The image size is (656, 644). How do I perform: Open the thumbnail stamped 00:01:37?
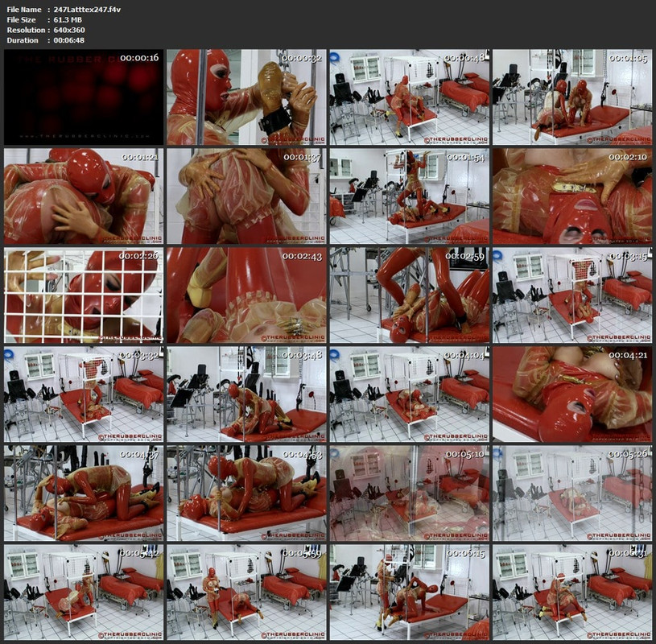click(x=246, y=196)
